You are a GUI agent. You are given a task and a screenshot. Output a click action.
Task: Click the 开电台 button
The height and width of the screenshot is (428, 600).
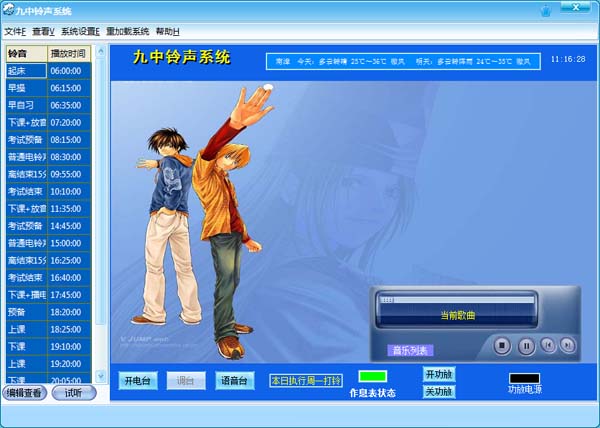[x=138, y=381]
